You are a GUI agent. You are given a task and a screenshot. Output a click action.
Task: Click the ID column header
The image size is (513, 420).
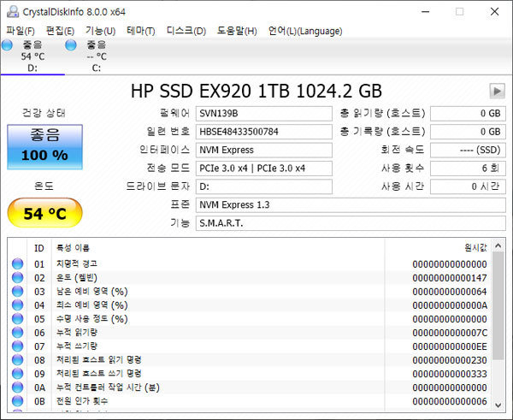tap(39, 248)
